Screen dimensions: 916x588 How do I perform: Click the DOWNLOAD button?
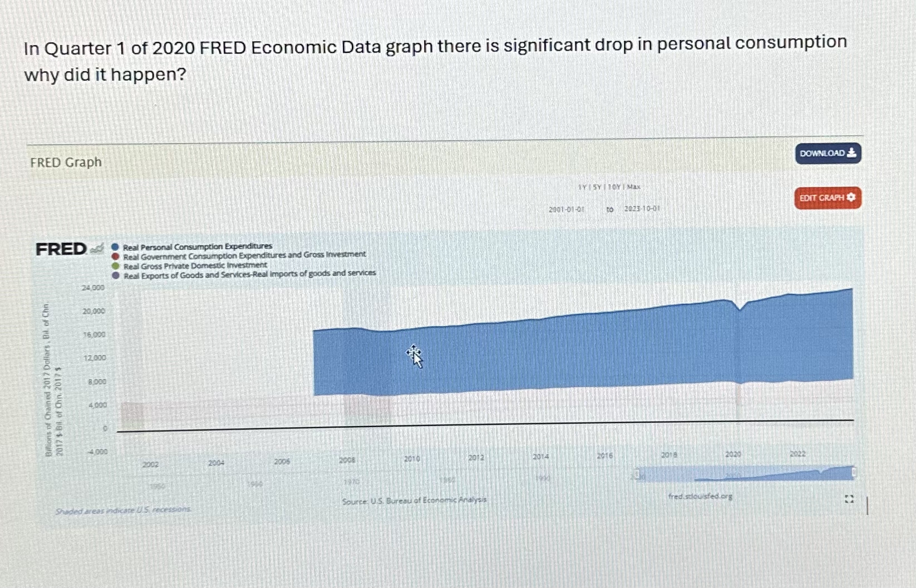click(x=828, y=154)
